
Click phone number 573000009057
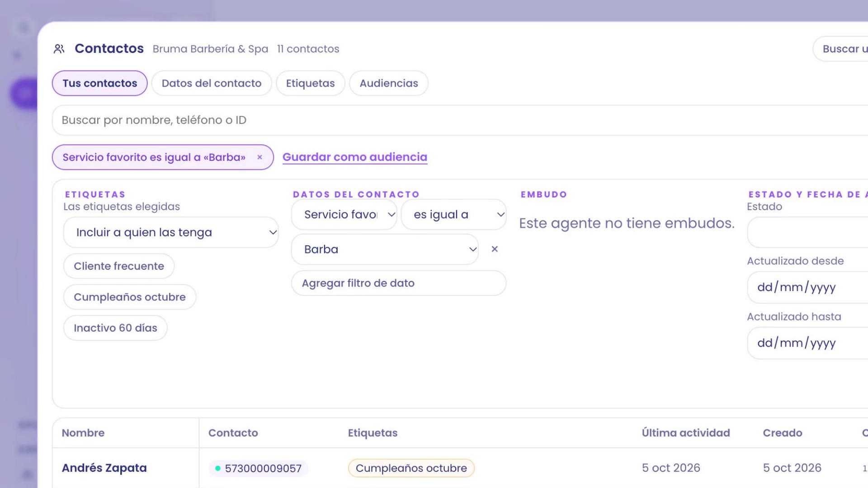pyautogui.click(x=258, y=468)
